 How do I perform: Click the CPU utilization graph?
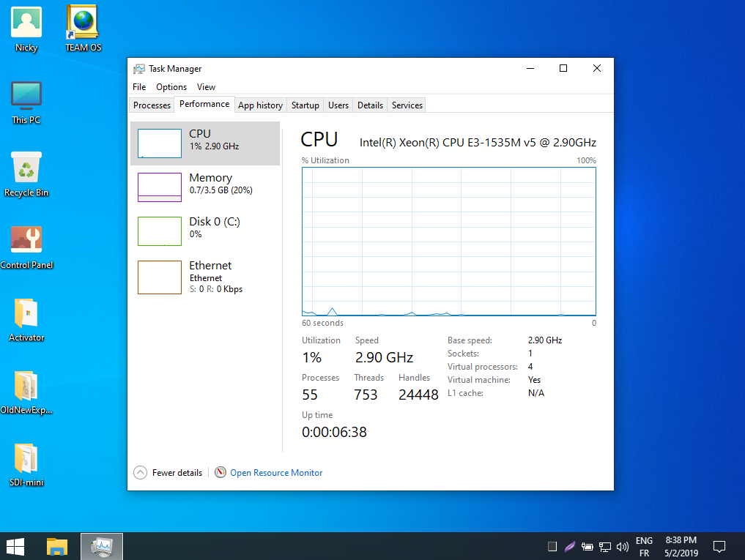pos(448,242)
